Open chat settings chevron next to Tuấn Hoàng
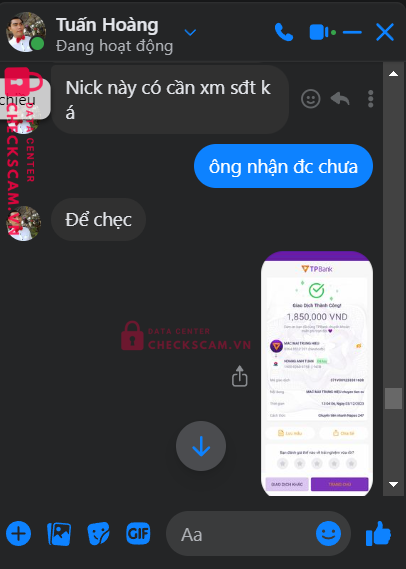 pos(190,32)
